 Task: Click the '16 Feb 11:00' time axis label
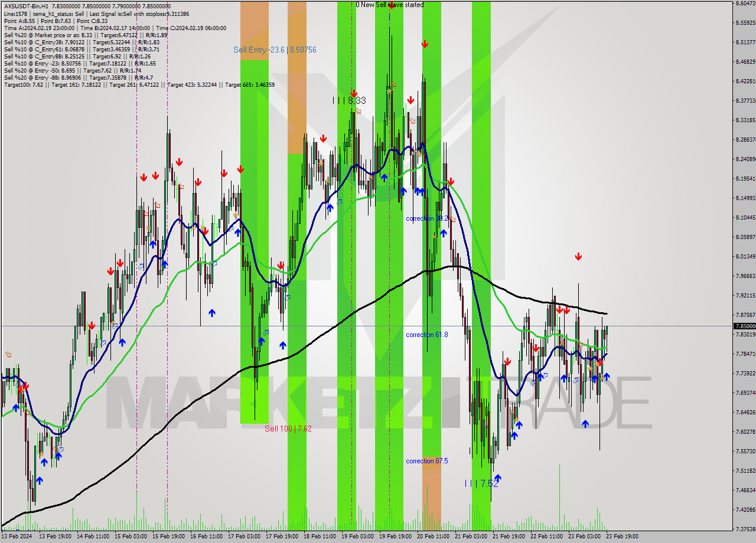207,536
